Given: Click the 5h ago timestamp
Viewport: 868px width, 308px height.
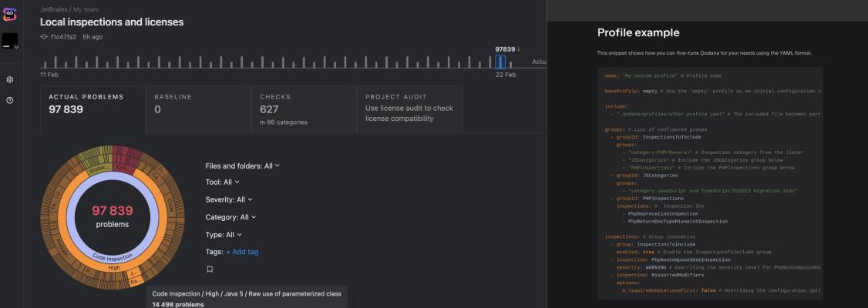Looking at the screenshot, I should 93,37.
